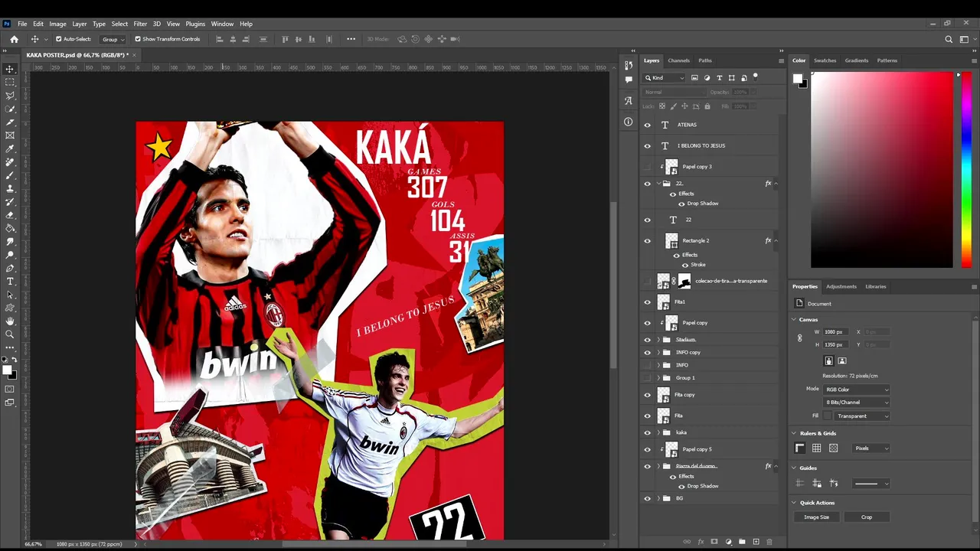The height and width of the screenshot is (551, 980).
Task: Create a new group folder
Action: (742, 542)
